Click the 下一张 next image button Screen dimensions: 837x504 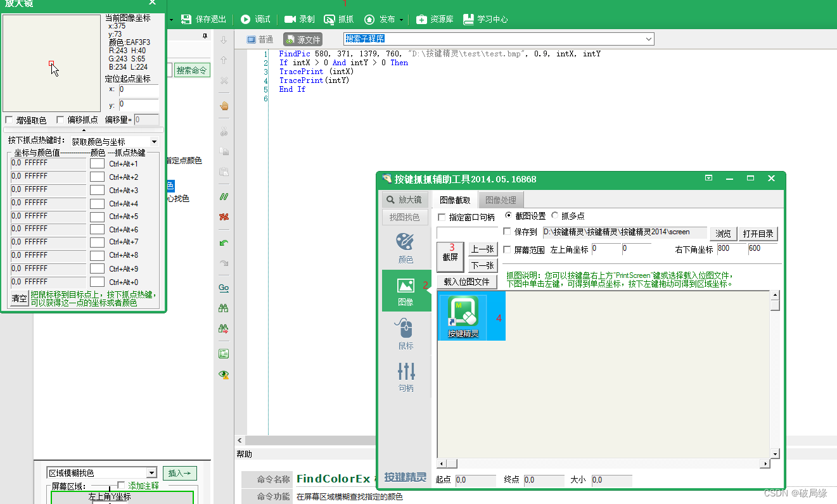[482, 265]
